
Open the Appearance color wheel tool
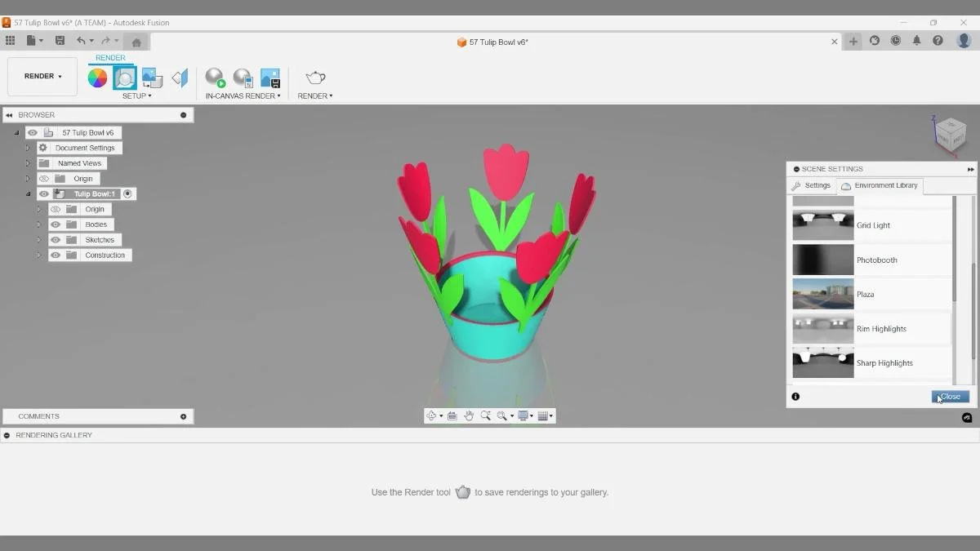click(x=97, y=78)
